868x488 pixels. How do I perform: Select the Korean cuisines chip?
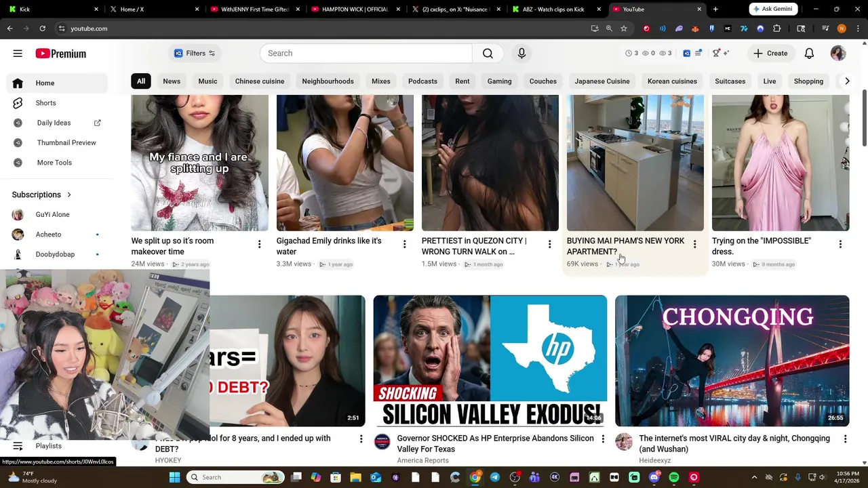(x=672, y=81)
